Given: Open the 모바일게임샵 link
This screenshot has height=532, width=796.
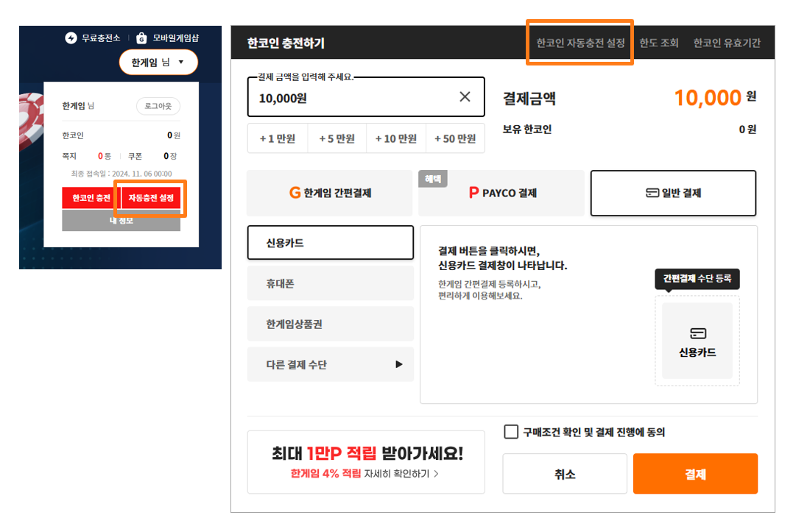Looking at the screenshot, I should 176,38.
